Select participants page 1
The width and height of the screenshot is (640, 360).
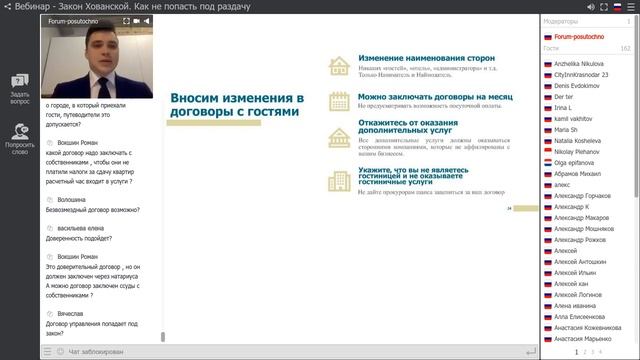tap(576, 352)
